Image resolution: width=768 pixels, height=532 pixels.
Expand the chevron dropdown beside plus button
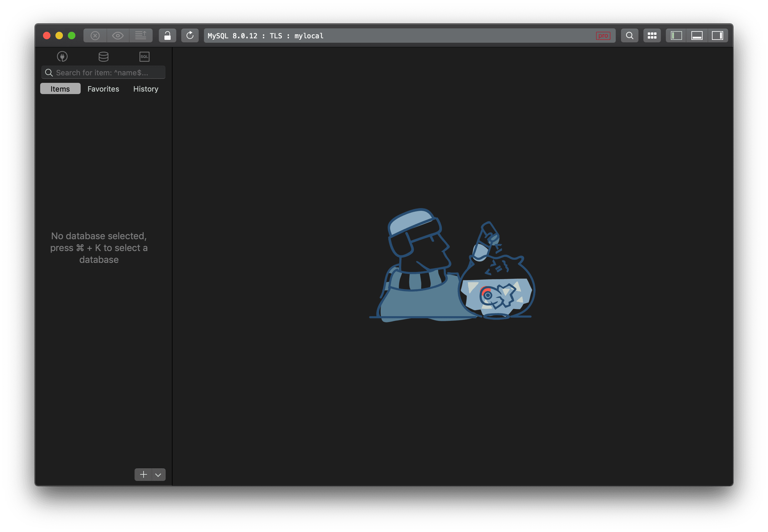[159, 475]
